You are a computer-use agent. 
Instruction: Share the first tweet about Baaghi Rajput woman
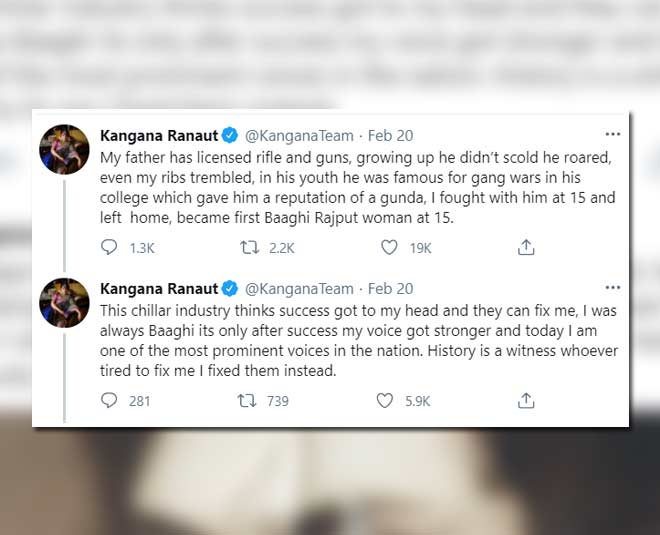click(x=525, y=247)
